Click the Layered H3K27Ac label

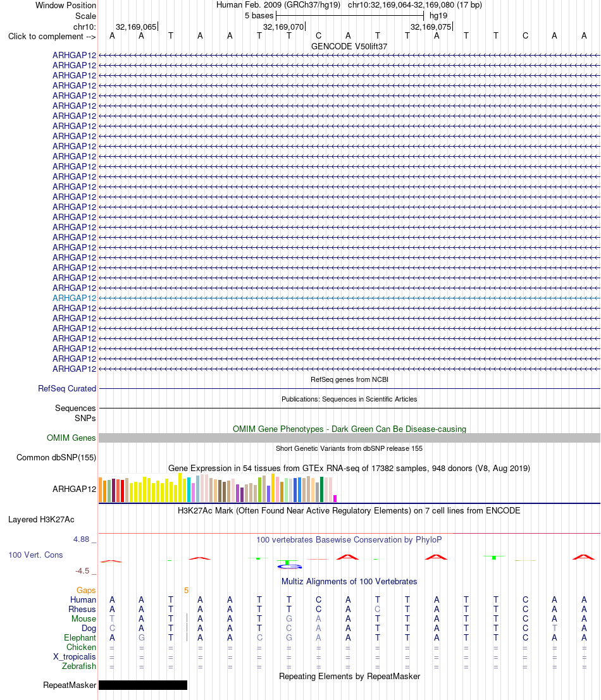(41, 520)
